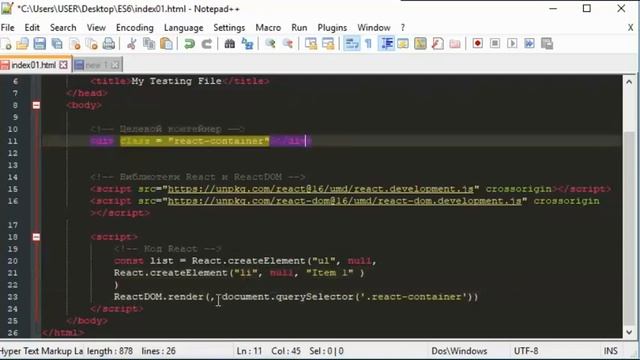640x360 pixels.
Task: Click the 'My Testing File' title text
Action: pyautogui.click(x=176, y=81)
